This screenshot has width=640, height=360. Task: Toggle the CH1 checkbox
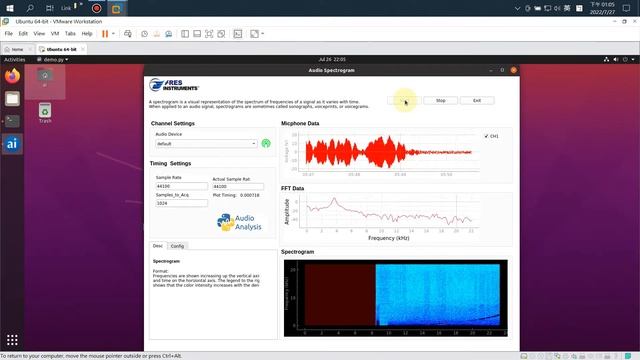pos(487,136)
